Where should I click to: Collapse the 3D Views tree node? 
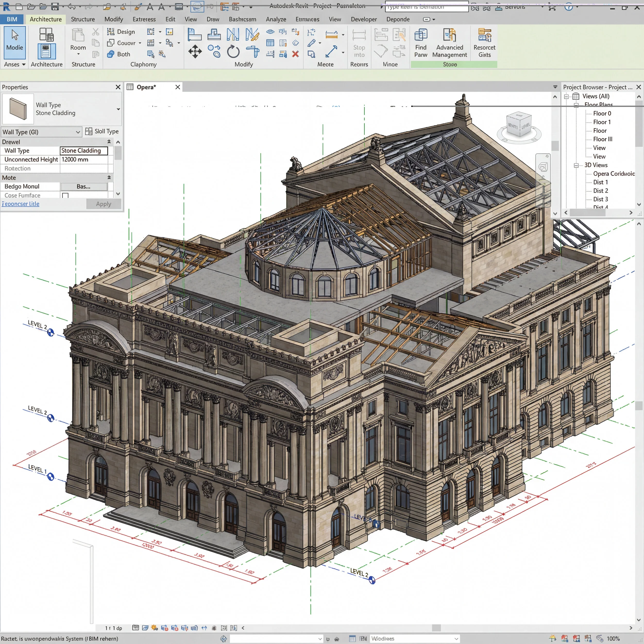point(576,165)
